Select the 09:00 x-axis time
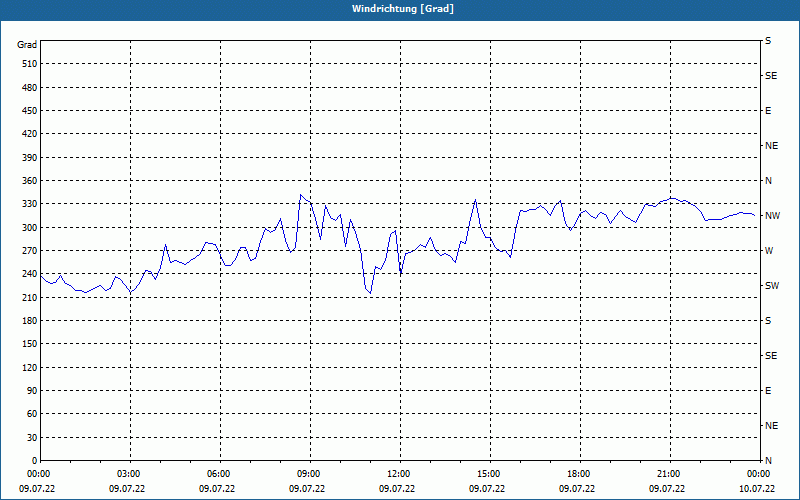This screenshot has height=500, width=800. (308, 474)
